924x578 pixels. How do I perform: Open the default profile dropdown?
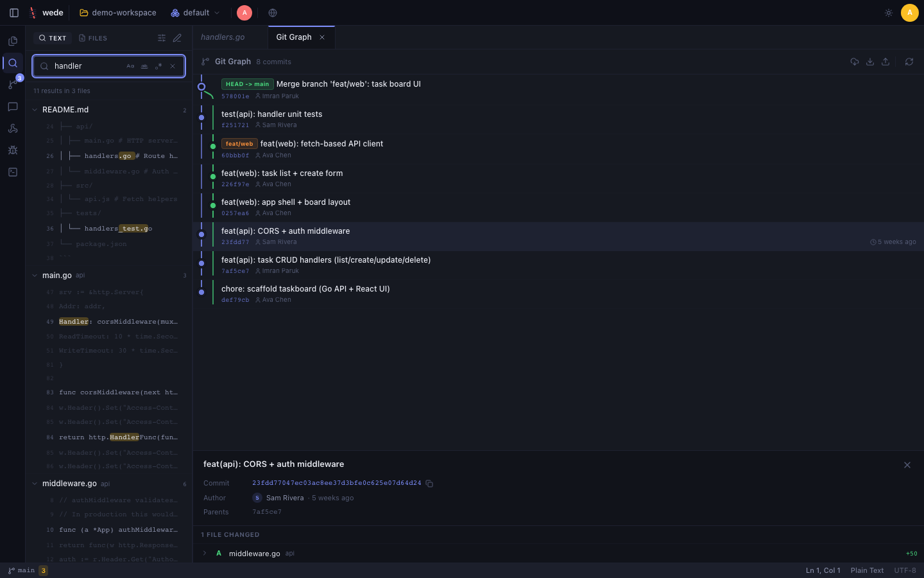[x=196, y=13]
